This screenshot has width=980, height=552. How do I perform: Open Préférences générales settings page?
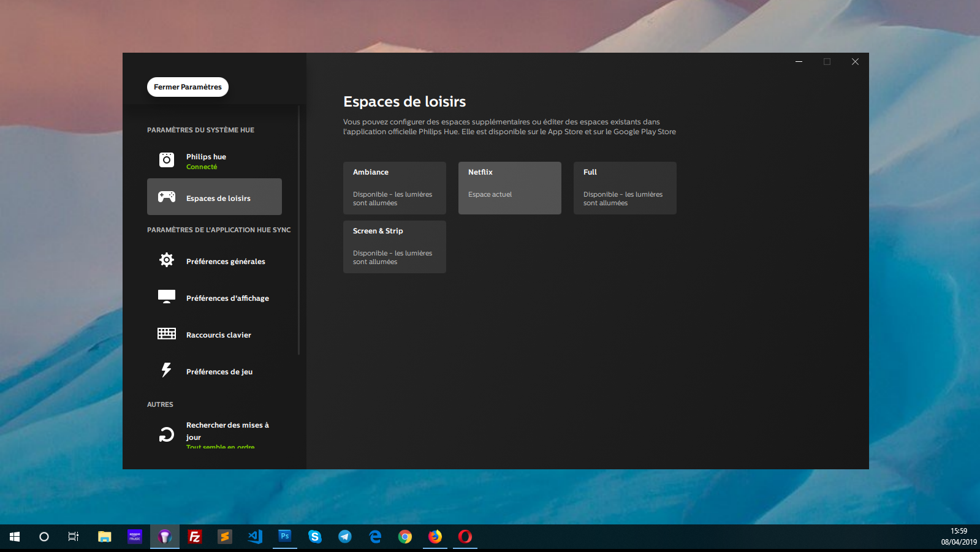(226, 262)
